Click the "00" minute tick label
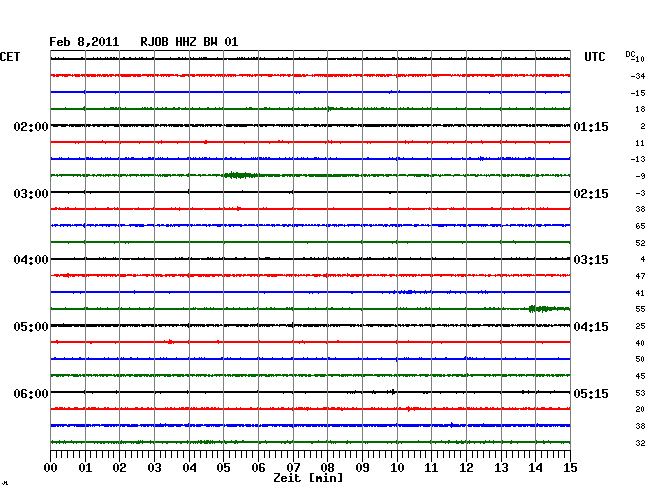Viewport: 650px width, 494px height. pyautogui.click(x=51, y=468)
